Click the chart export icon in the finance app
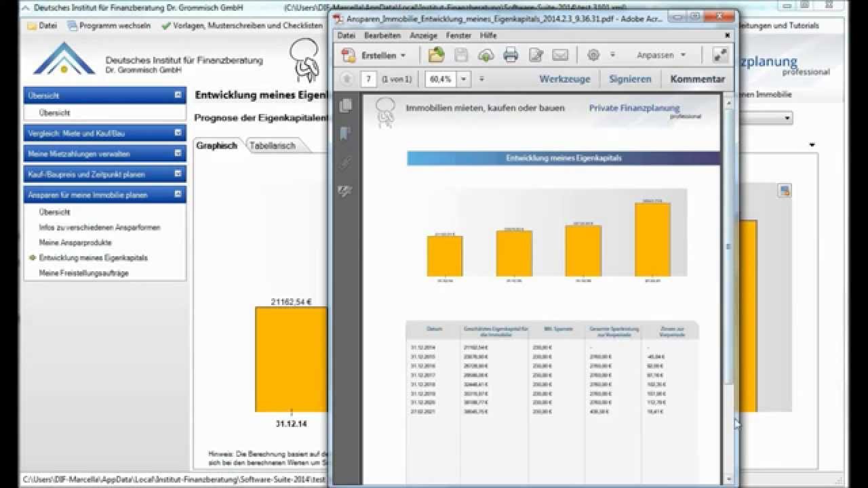This screenshot has height=488, width=868. [785, 190]
